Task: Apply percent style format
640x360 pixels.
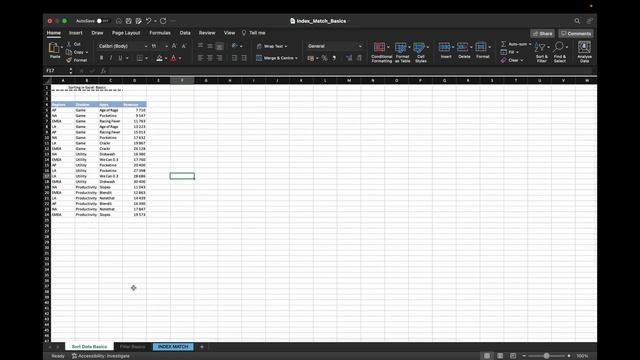Action: coord(324,58)
